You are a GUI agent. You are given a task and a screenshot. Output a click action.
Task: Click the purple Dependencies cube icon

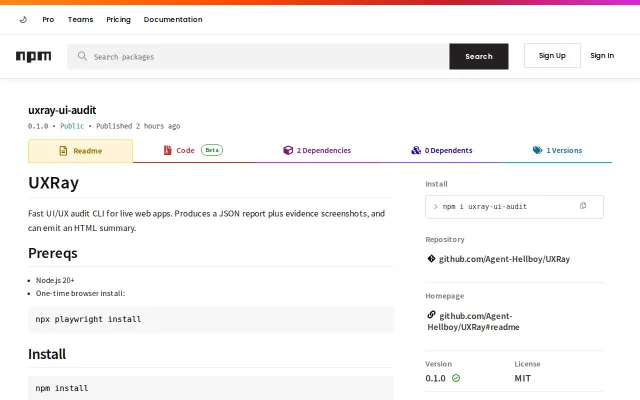288,150
